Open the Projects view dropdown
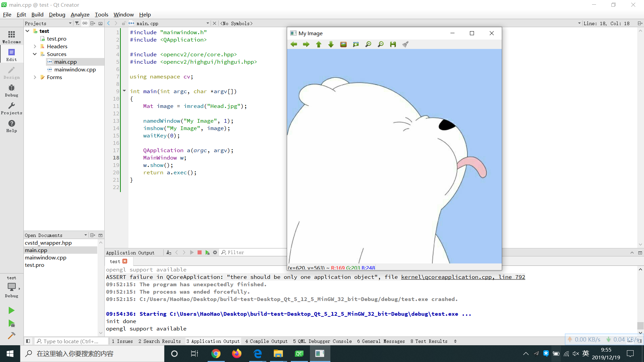 70,23
